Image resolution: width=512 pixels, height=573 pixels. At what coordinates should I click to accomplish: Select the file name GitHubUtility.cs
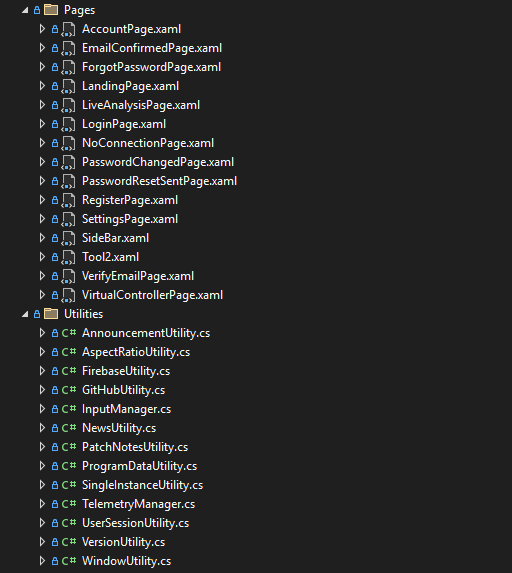tap(124, 390)
